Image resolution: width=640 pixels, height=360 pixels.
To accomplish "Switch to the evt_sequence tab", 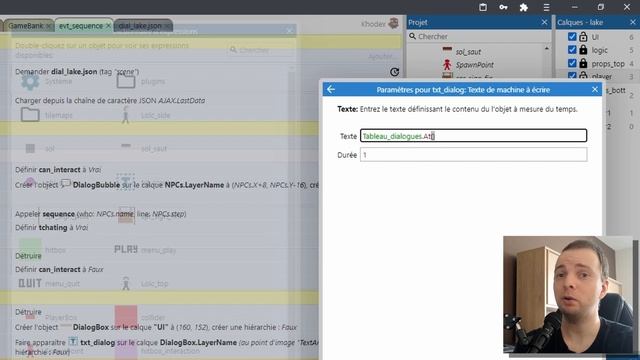I will [81, 26].
